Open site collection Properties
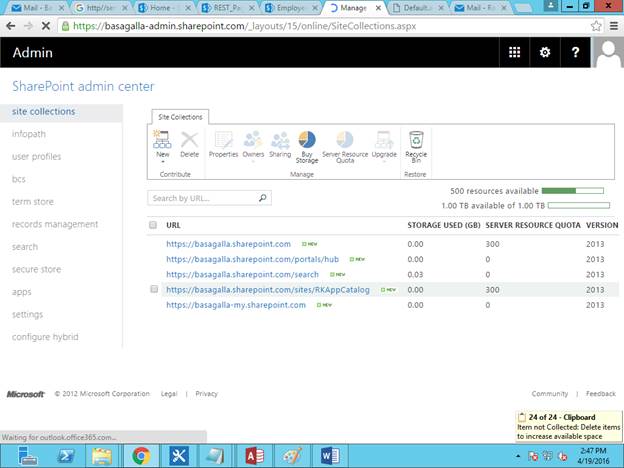Image resolution: width=624 pixels, height=468 pixels. (223, 144)
